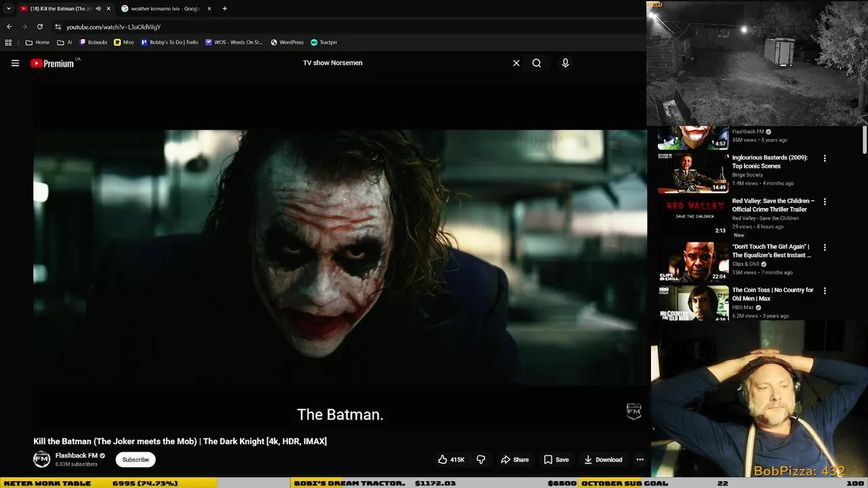This screenshot has width=868, height=488.
Task: Open options for The Coin Toss video
Action: click(825, 291)
